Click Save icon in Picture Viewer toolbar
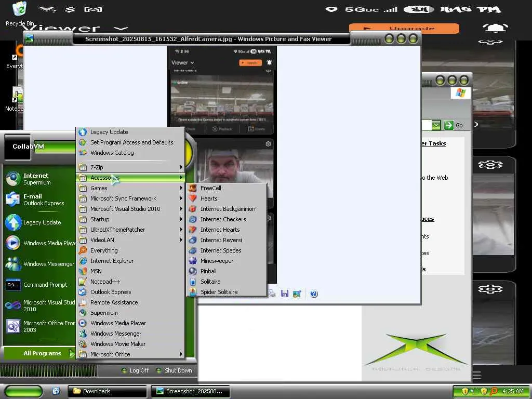This screenshot has width=532, height=399. (284, 294)
